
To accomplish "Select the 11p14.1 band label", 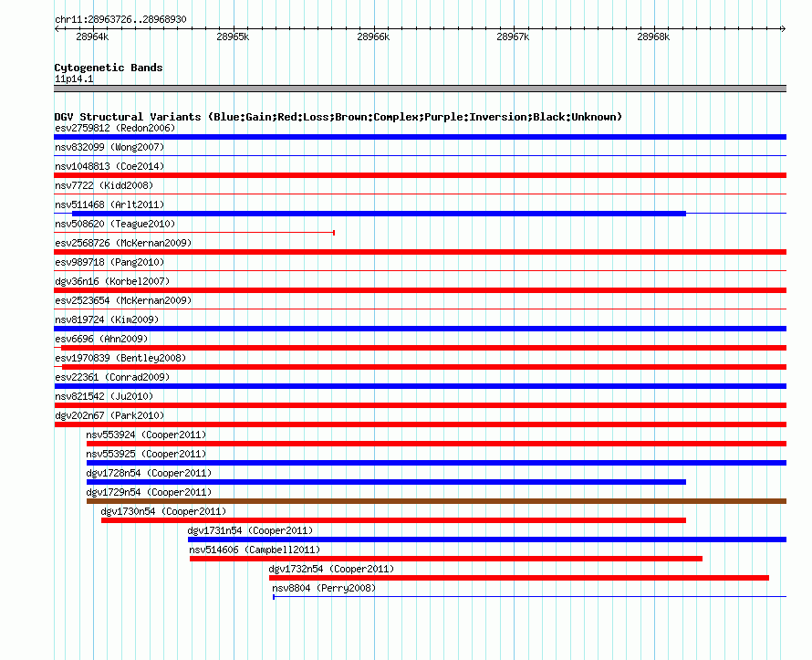I will coord(74,79).
